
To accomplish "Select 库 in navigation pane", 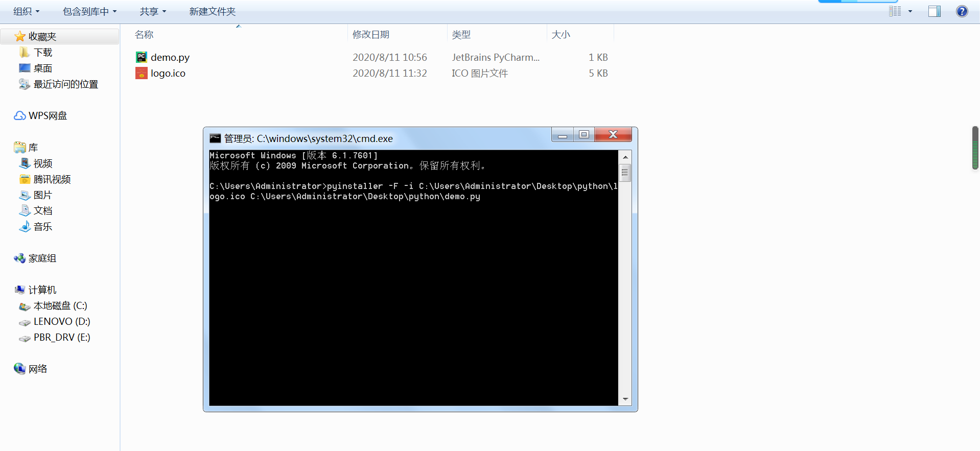I will (33, 148).
